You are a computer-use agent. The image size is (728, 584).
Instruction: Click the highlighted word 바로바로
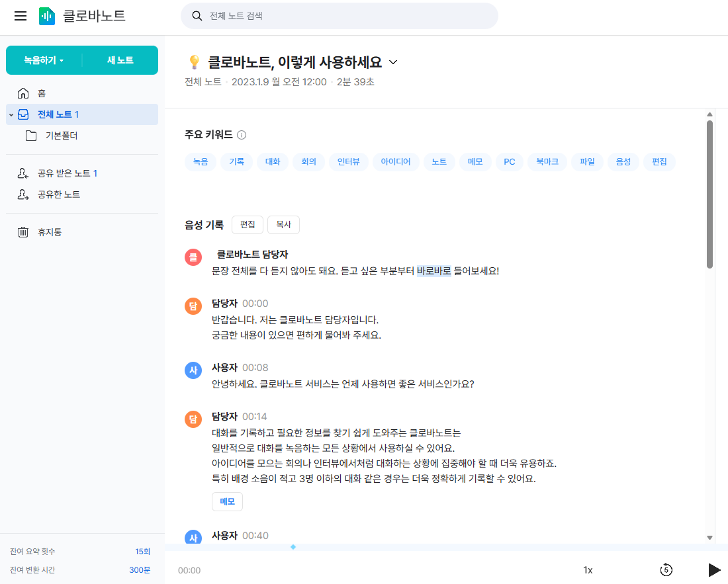[x=434, y=271]
